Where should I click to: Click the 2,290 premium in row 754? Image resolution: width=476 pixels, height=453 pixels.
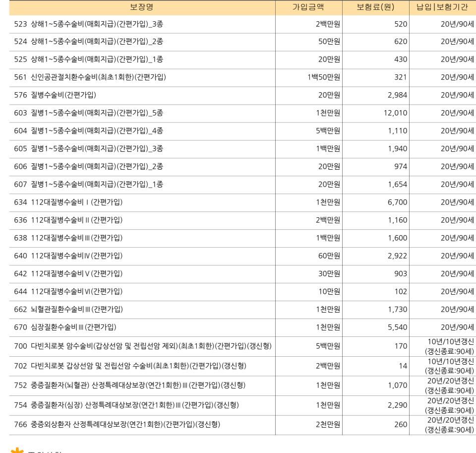(397, 405)
